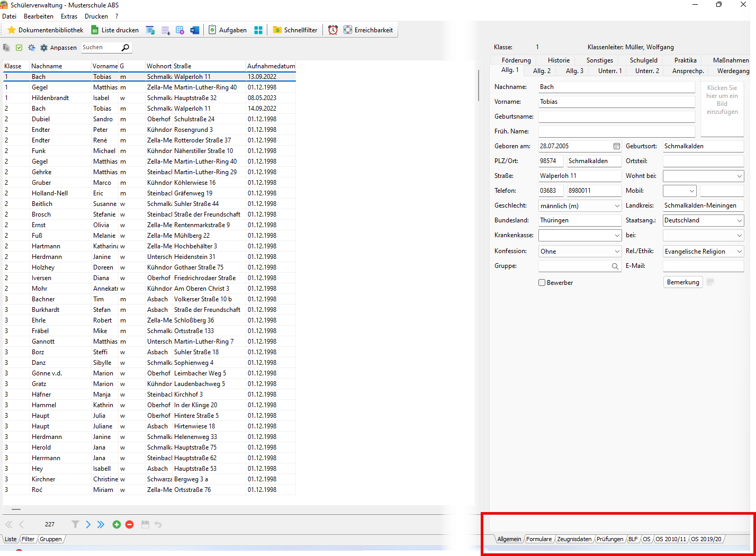Click into the Suchen search field
This screenshot has width=756, height=556.
(101, 48)
